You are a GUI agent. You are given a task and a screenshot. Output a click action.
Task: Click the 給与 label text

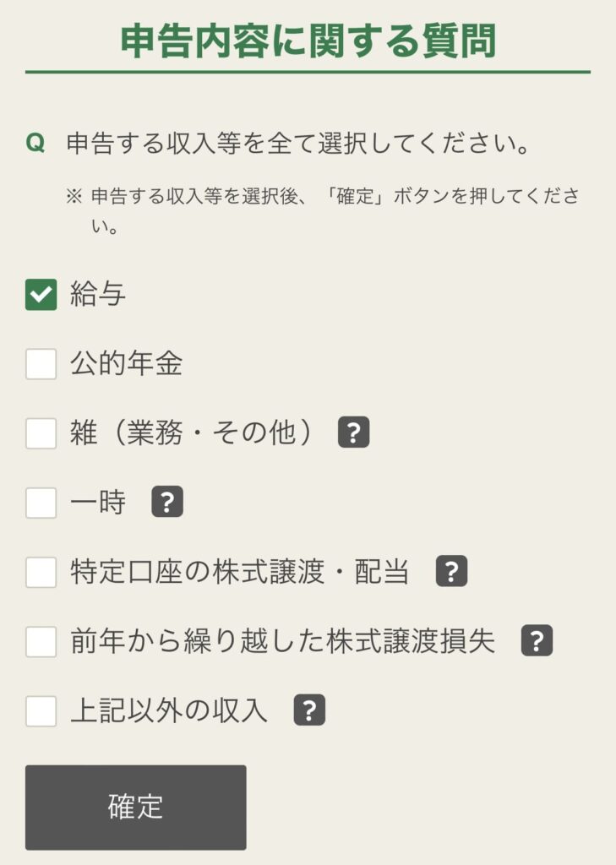tap(98, 295)
